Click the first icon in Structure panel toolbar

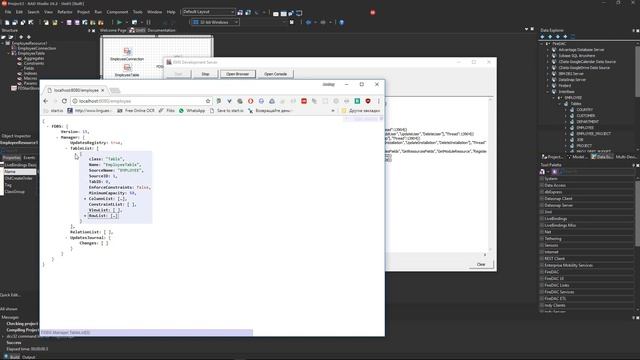click(x=4, y=37)
